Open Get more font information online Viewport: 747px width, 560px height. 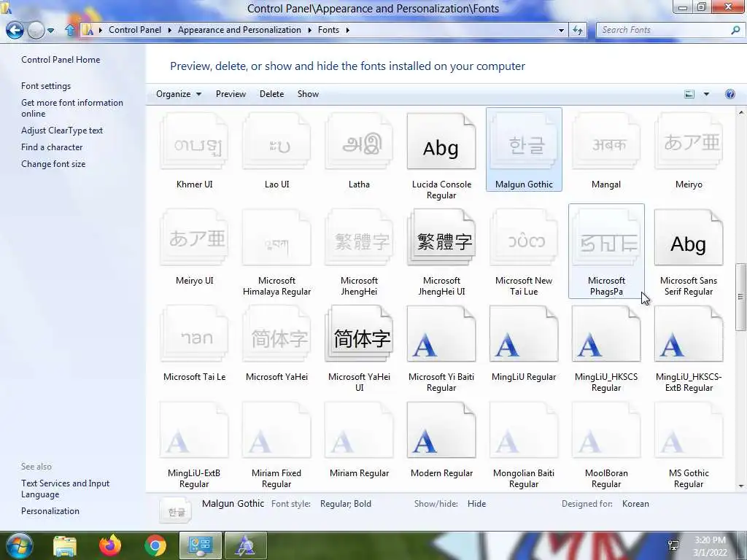pyautogui.click(x=72, y=108)
